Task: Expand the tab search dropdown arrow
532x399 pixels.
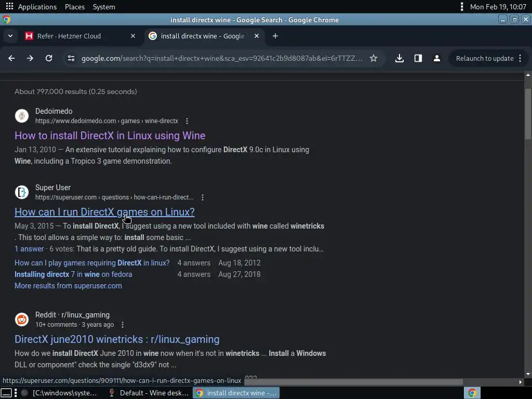Action: pos(10,36)
